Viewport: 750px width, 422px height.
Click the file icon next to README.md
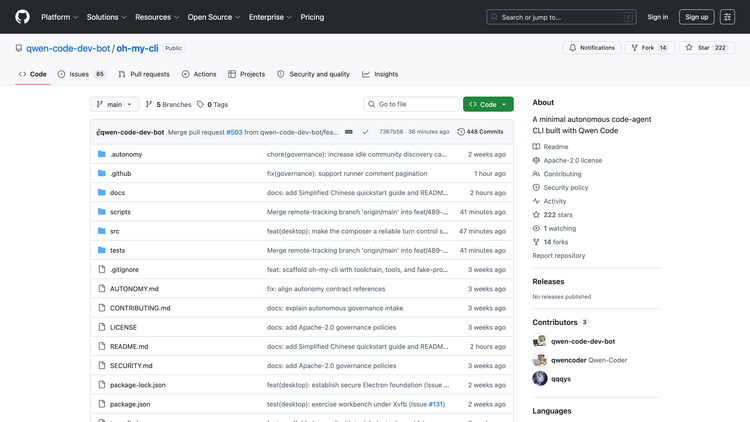click(101, 346)
